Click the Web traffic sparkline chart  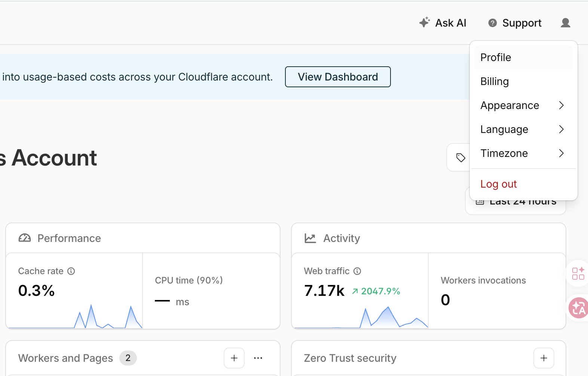coord(361,318)
